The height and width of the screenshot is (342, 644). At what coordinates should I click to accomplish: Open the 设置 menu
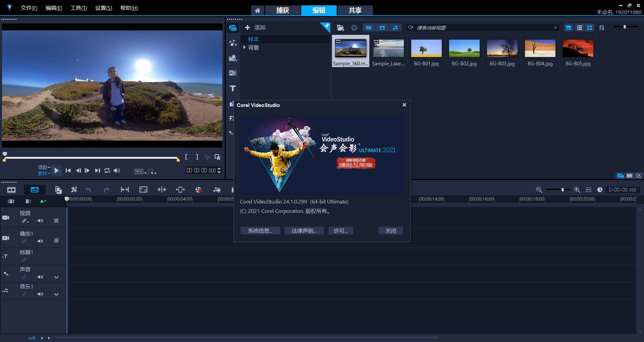(104, 8)
